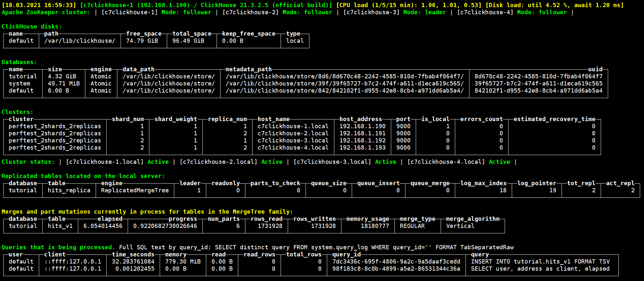Click the memory value '779.30 MiB'
The width and height of the screenshot is (644, 281).
pos(183,262)
